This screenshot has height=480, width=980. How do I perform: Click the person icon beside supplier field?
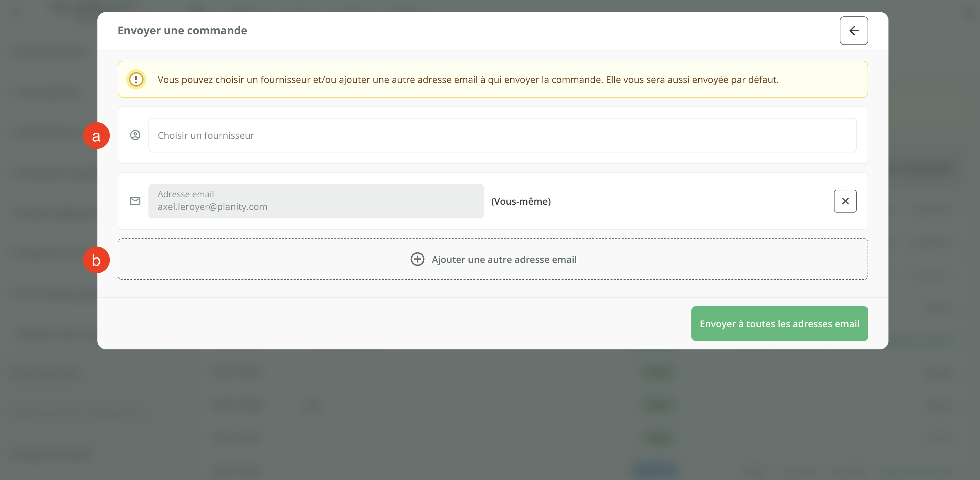(135, 135)
